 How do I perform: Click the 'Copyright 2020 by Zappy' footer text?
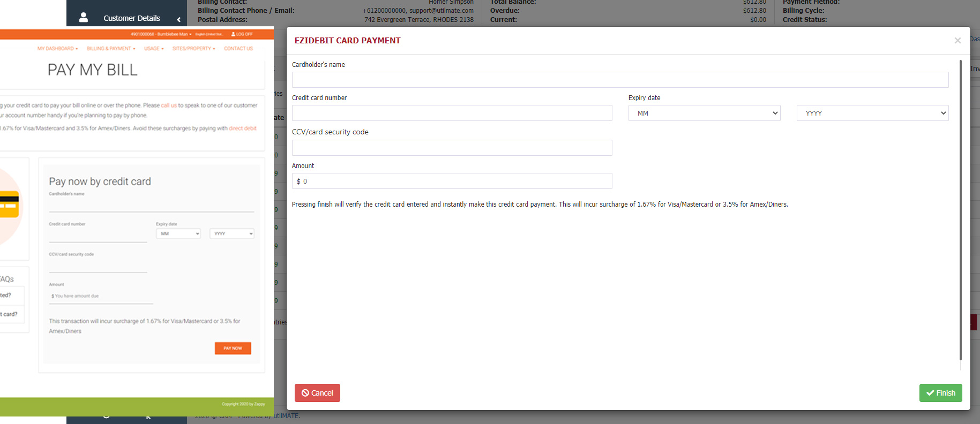[243, 404]
